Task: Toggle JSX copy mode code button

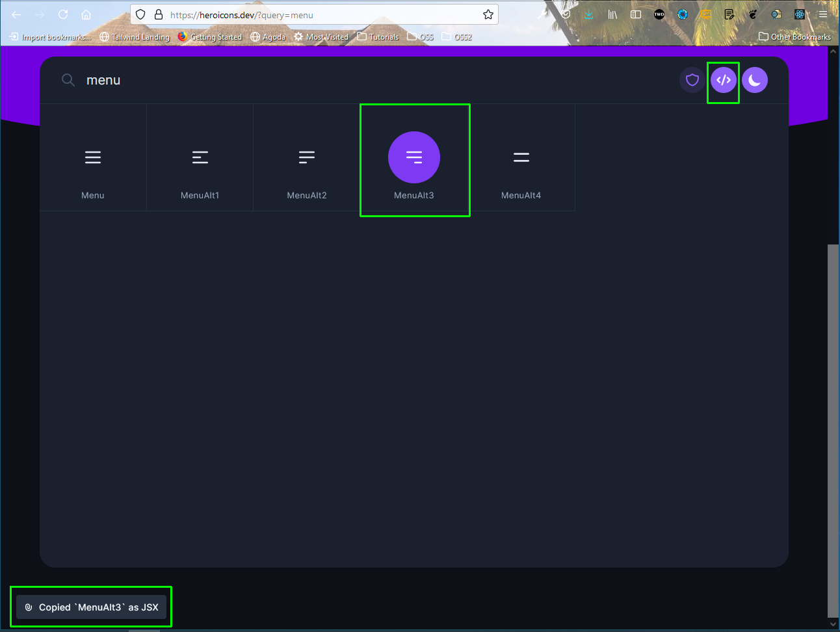Action: point(724,80)
